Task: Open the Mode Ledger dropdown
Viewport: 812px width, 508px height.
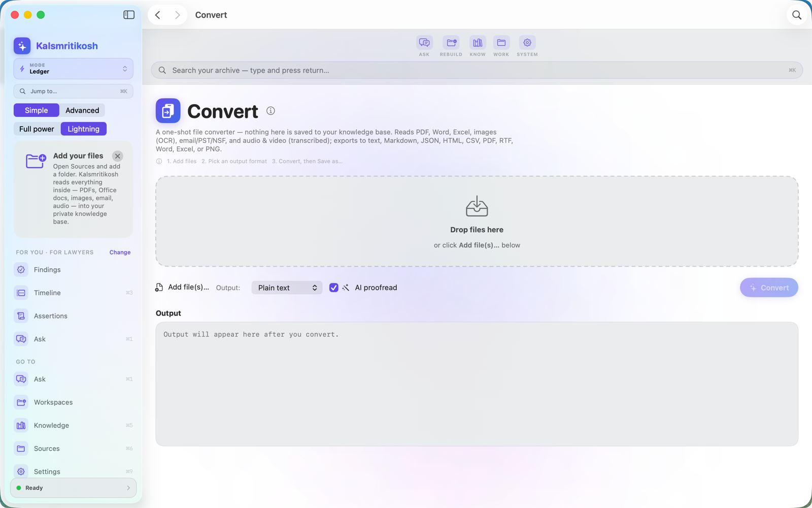Action: point(74,69)
